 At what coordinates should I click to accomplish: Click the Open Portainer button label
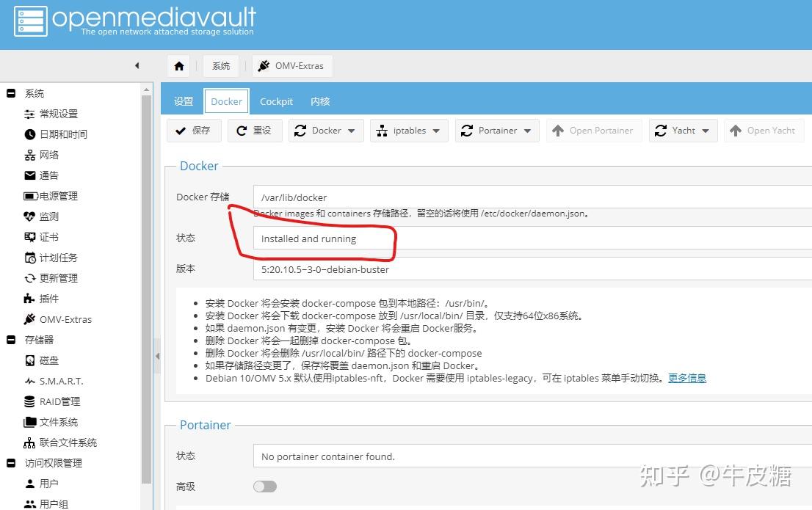click(601, 131)
